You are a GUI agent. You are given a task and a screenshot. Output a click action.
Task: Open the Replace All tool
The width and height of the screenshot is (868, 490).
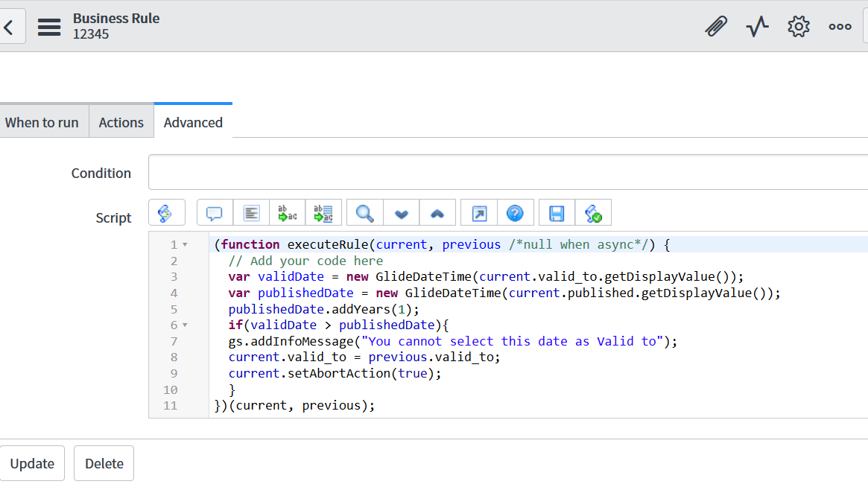coord(323,213)
